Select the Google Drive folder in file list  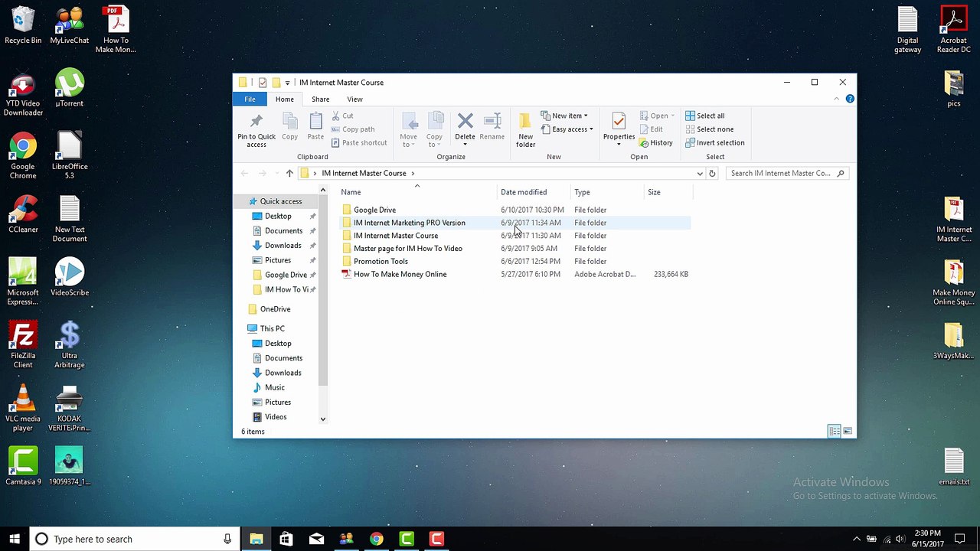pyautogui.click(x=375, y=210)
